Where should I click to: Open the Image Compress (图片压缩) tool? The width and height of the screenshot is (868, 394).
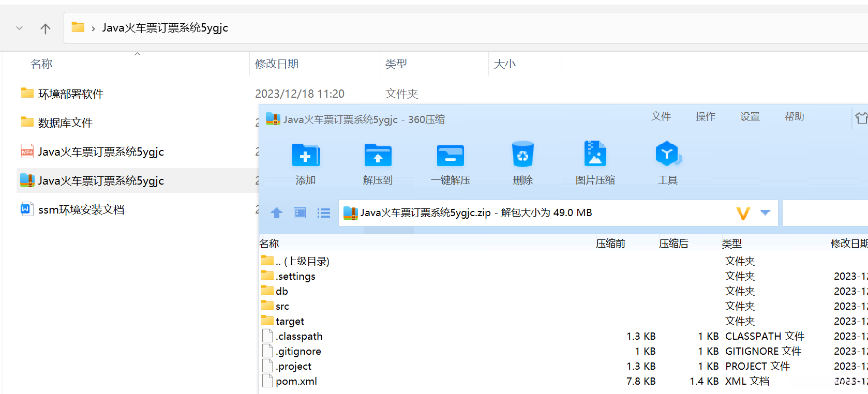[595, 153]
